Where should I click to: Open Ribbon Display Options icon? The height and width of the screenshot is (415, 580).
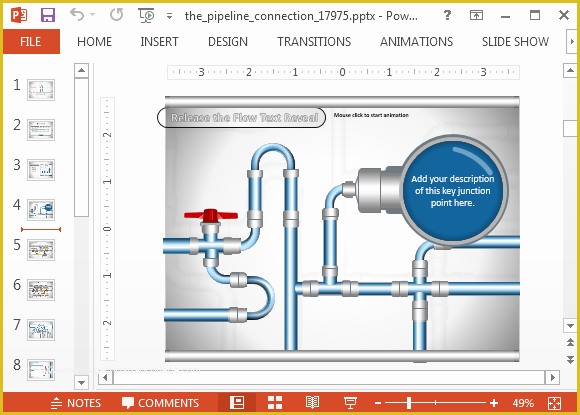coord(476,15)
